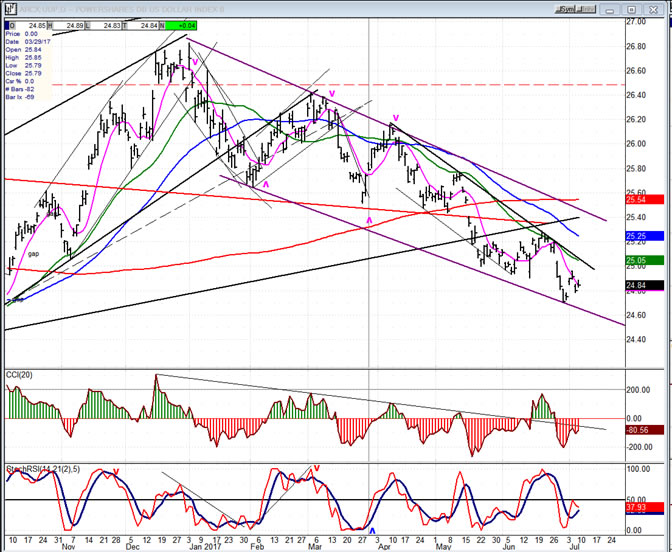Click the last trade field showing 24.84
Image resolution: width=672 pixels, height=552 pixels.
pyautogui.click(x=143, y=26)
